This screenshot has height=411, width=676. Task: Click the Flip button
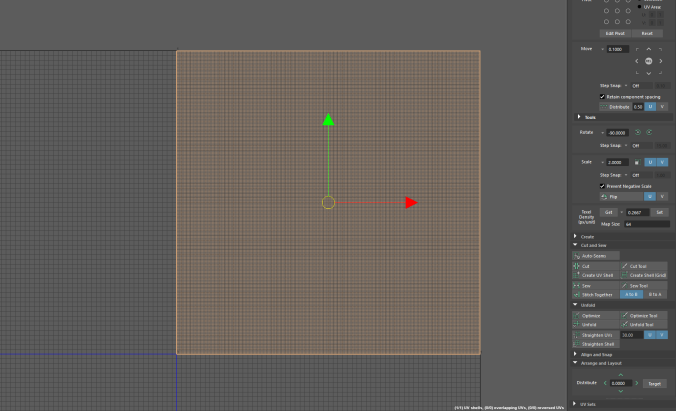click(621, 197)
